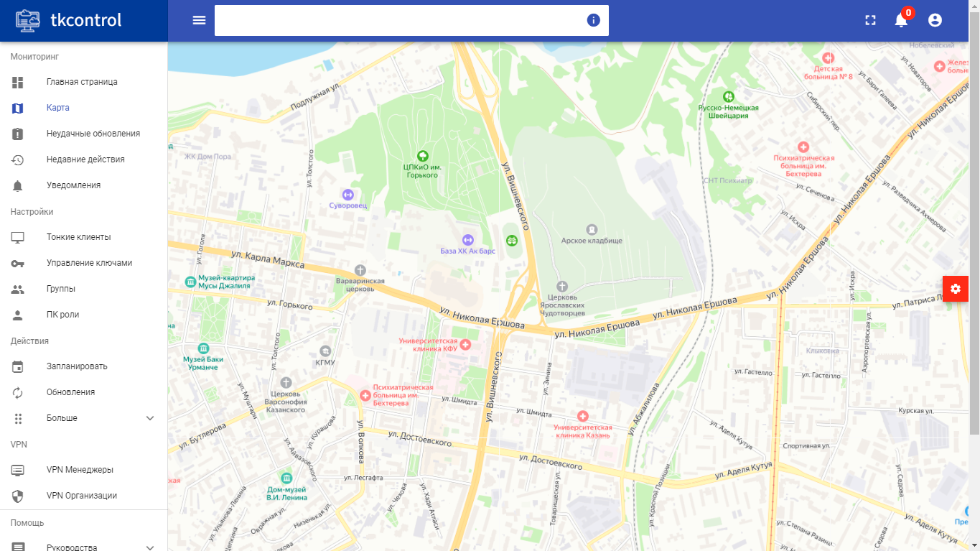Click the Суворовец map marker
Screen dimensions: 980x551
pos(348,194)
